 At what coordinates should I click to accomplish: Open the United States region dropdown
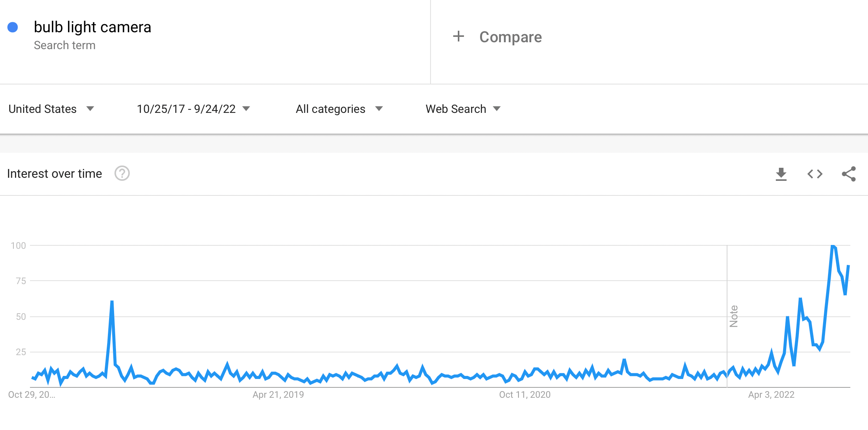pos(51,109)
